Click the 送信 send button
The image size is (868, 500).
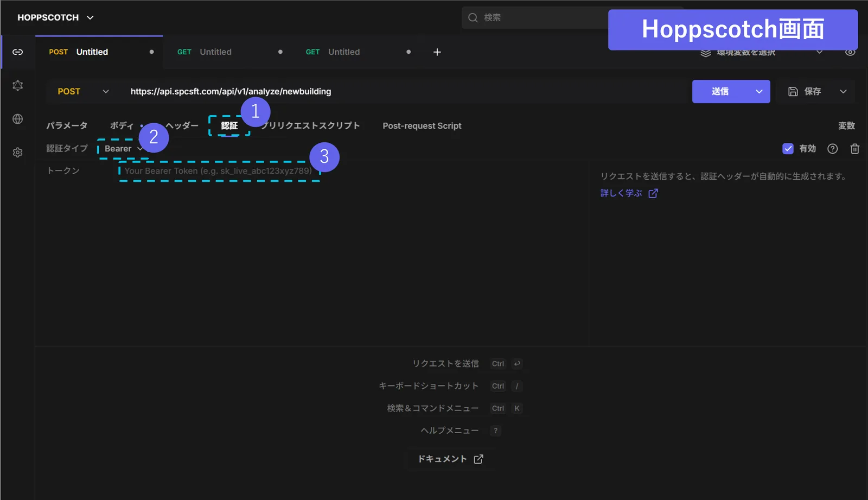coord(720,92)
